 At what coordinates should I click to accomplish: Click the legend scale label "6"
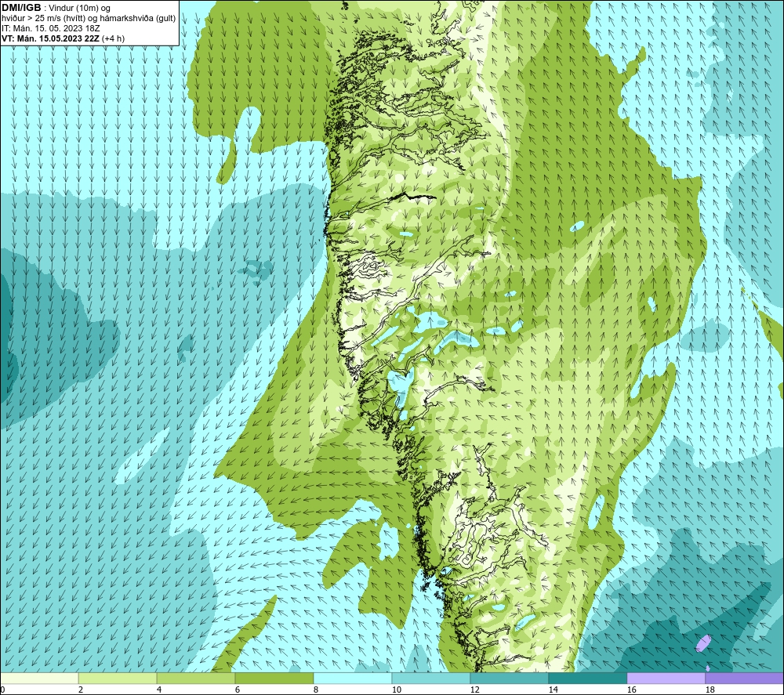[x=238, y=690]
